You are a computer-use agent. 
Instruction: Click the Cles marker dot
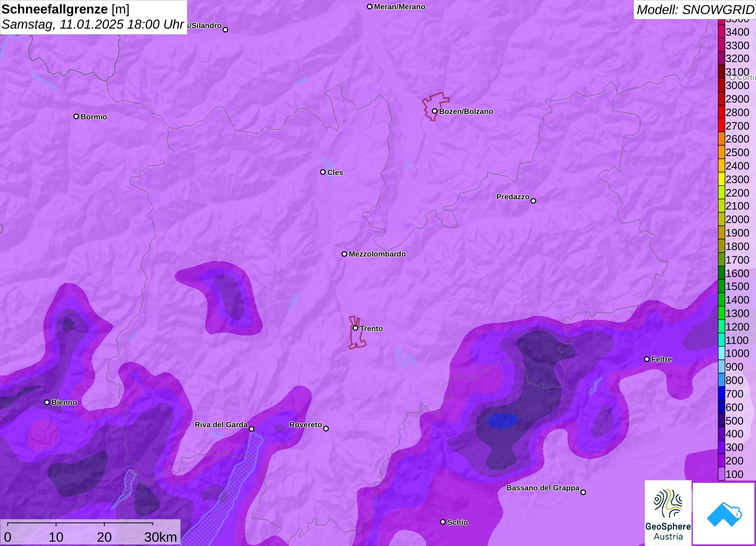tap(323, 172)
